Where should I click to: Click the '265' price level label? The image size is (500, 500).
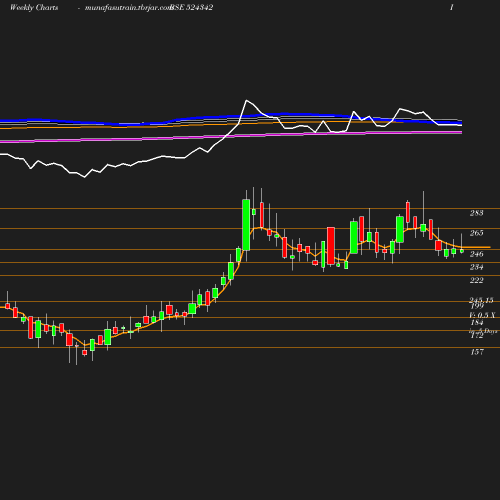pos(477,233)
